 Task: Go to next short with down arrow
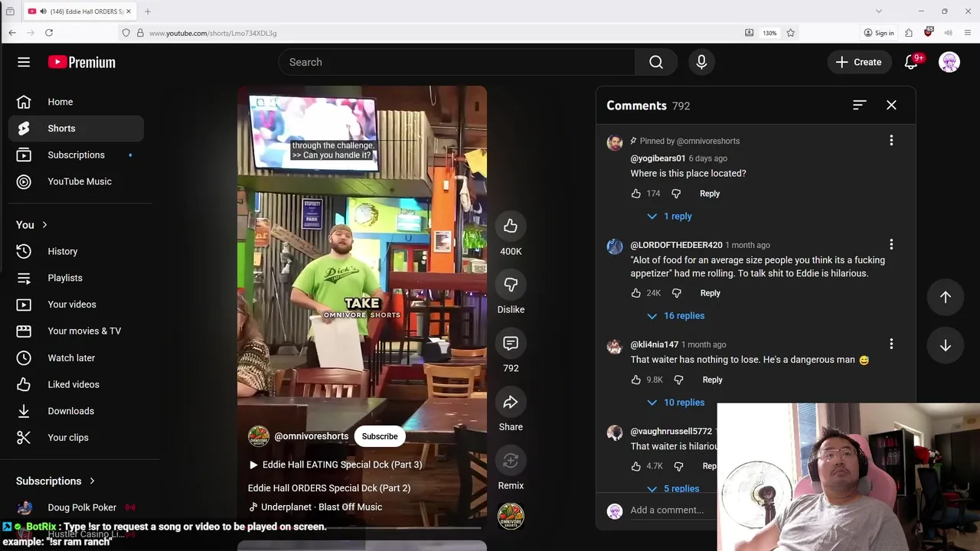[x=946, y=346]
